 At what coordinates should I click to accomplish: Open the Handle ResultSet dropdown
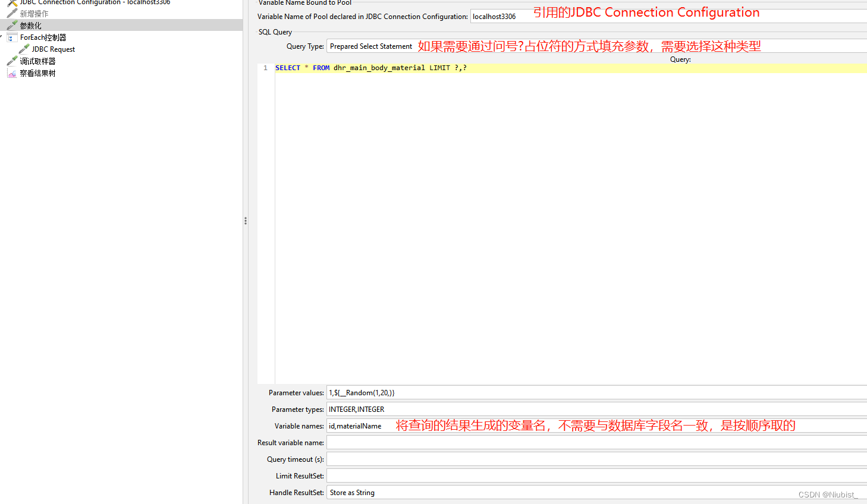tap(596, 493)
